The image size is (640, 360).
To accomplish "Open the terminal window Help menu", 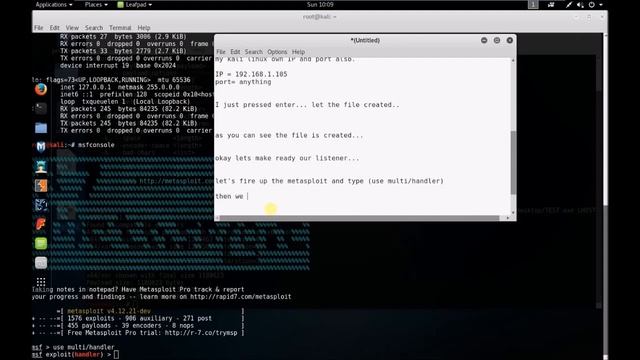I will [x=144, y=28].
